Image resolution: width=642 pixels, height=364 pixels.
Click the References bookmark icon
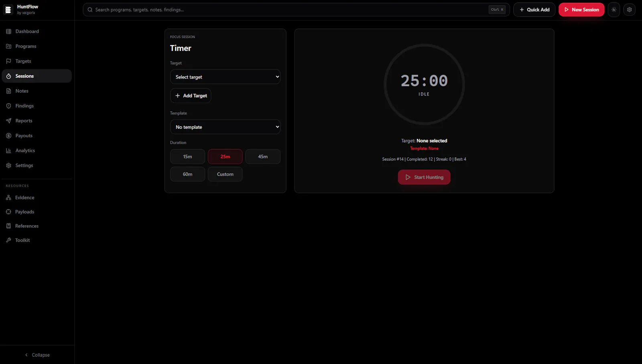coord(8,226)
